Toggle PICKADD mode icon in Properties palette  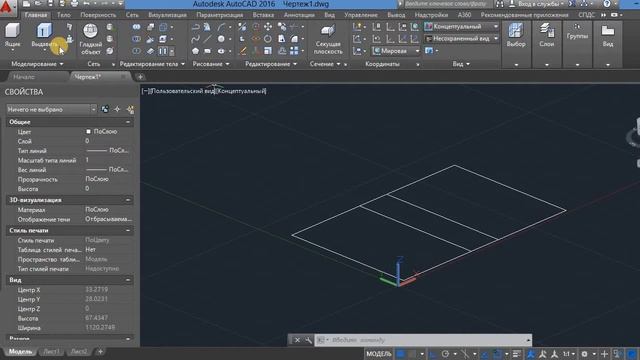(x=105, y=109)
